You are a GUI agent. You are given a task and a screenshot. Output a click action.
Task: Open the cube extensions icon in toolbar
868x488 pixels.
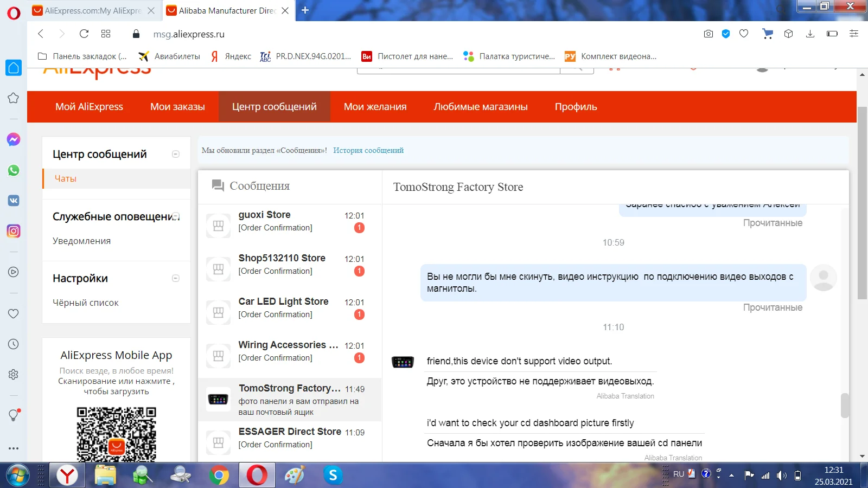click(x=789, y=34)
